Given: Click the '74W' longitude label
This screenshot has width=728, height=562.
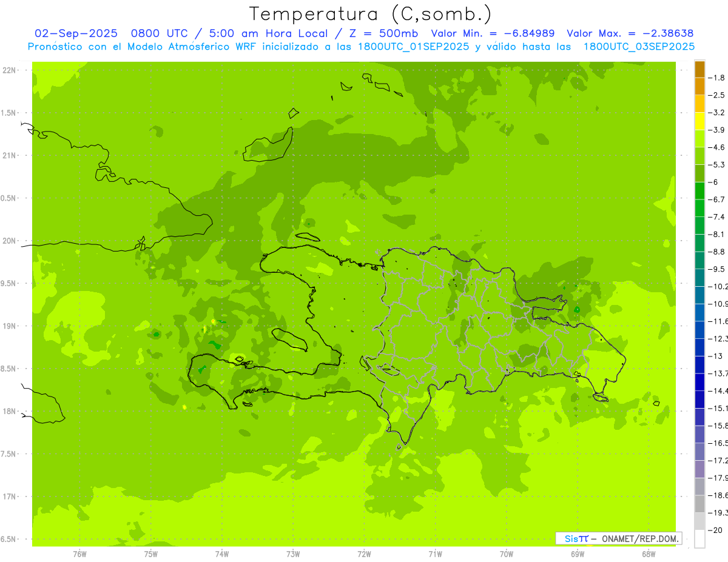Looking at the screenshot, I should click(x=222, y=554).
